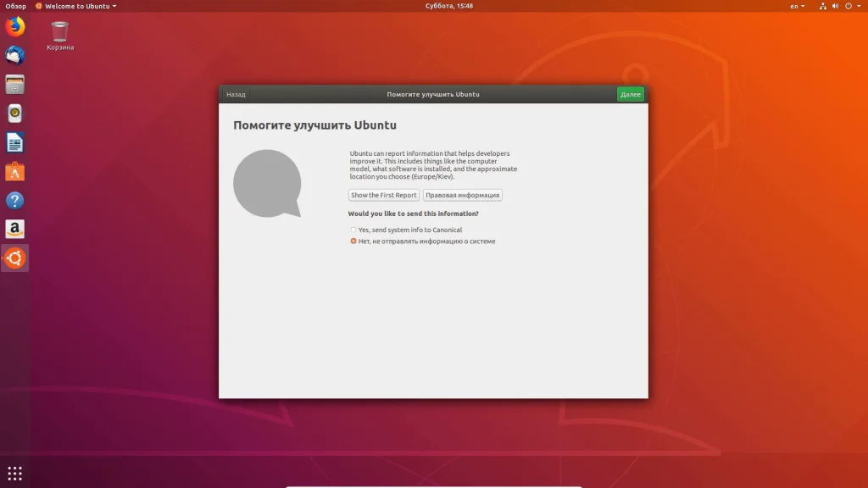Open the Обзор activities overview
Image resolution: width=868 pixels, height=488 pixels.
point(15,6)
